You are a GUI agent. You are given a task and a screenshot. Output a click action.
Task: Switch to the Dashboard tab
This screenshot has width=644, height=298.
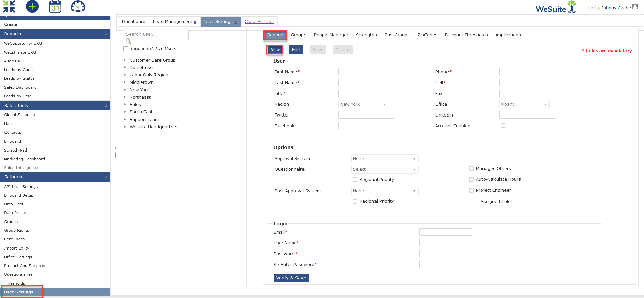[134, 22]
